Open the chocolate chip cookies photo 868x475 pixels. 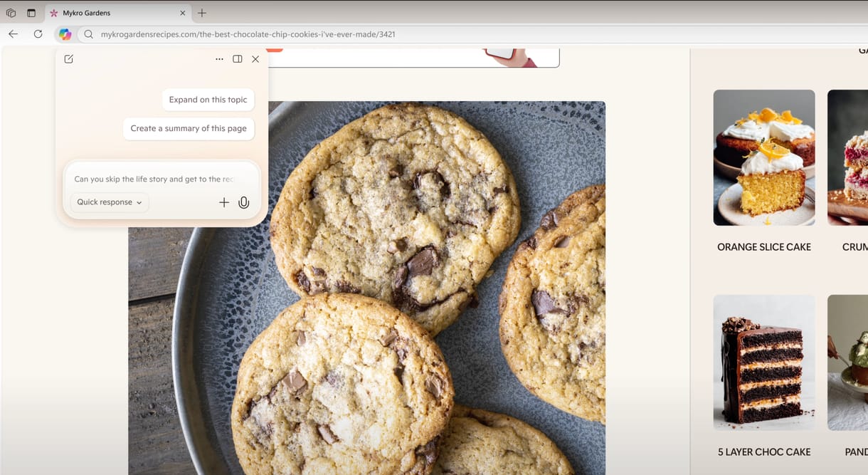tap(366, 288)
